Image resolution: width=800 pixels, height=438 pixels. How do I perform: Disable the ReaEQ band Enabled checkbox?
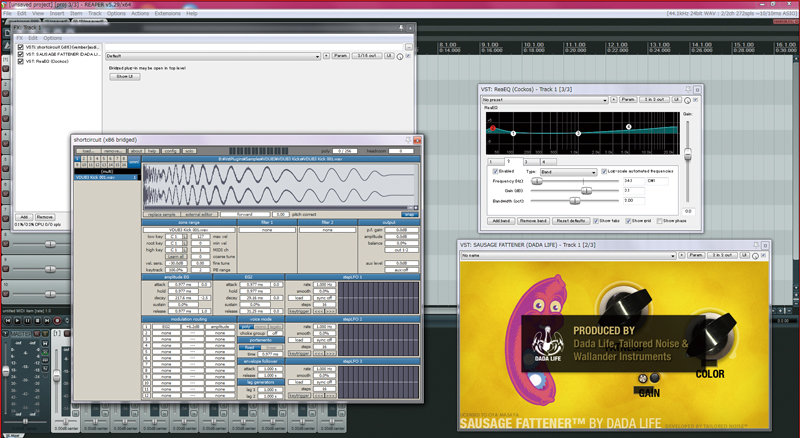click(493, 171)
